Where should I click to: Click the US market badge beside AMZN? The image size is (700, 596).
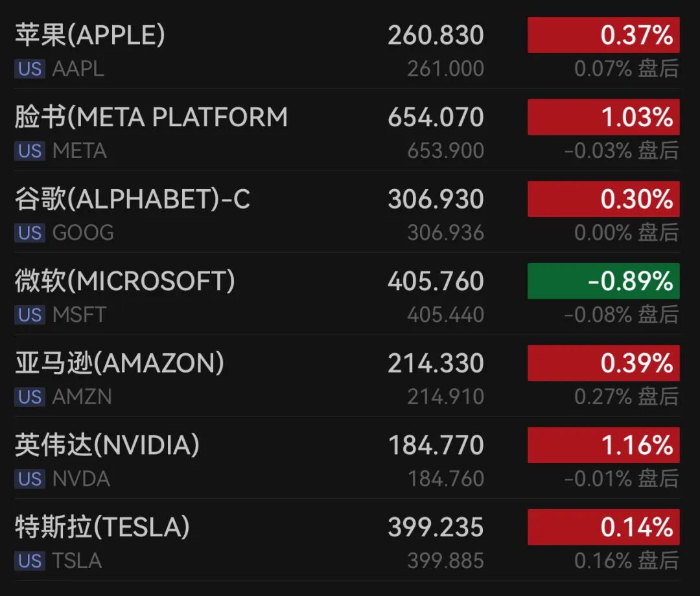[30, 396]
